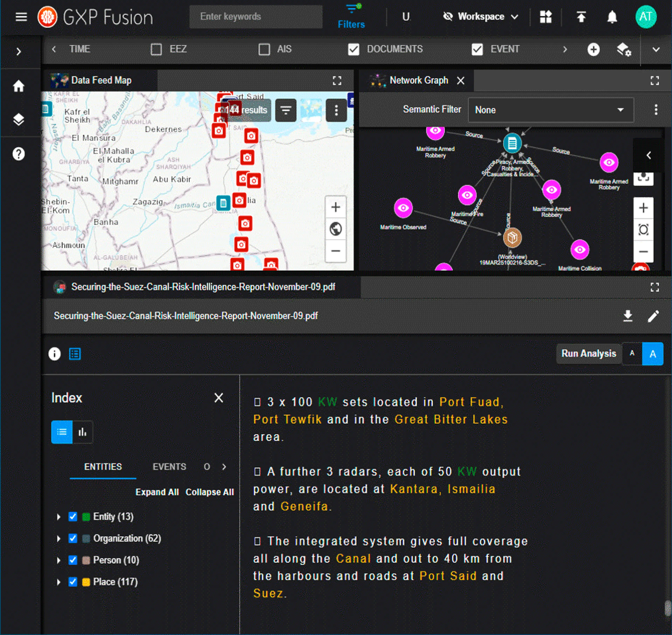This screenshot has height=635, width=672.
Task: Click Expand All in Index
Action: [x=157, y=492]
